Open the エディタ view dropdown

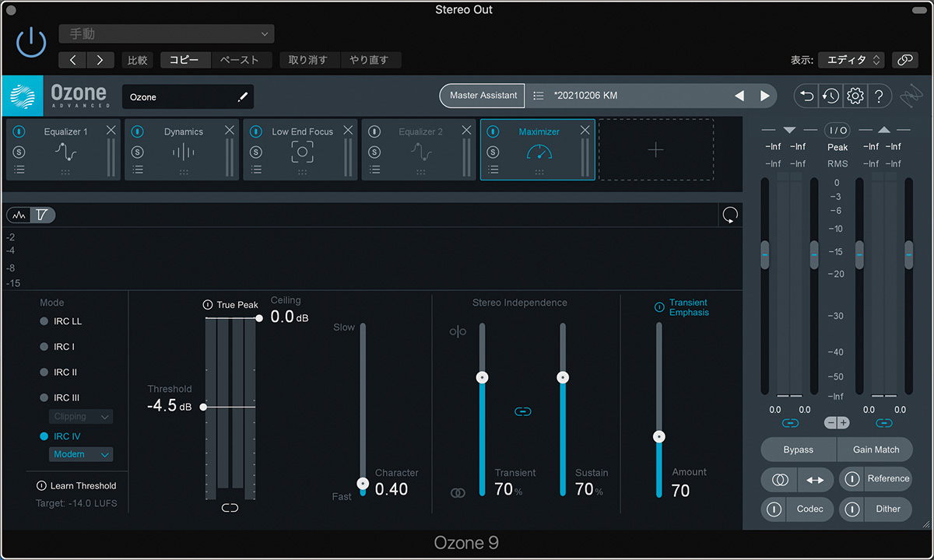851,60
